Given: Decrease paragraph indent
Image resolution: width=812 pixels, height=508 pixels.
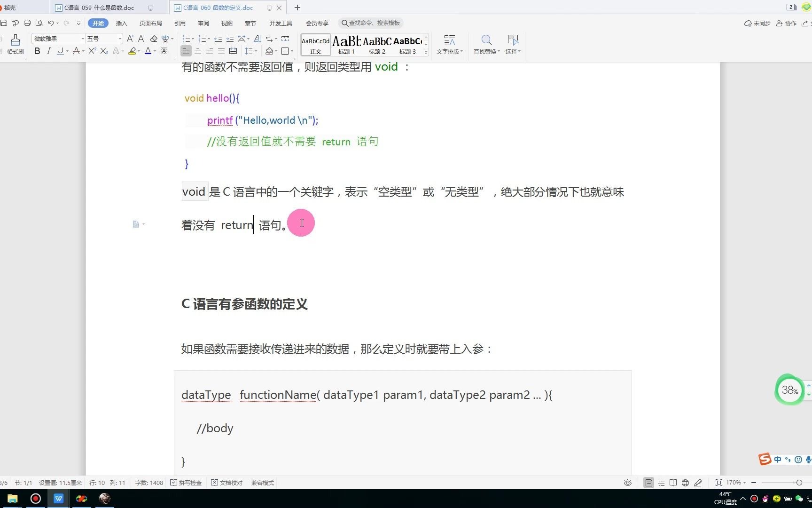Looking at the screenshot, I should pyautogui.click(x=218, y=39).
